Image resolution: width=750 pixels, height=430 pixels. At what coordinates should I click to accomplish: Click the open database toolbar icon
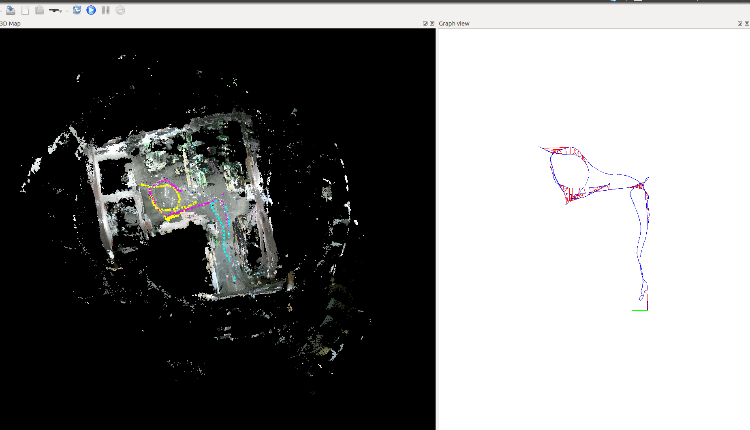(9, 10)
